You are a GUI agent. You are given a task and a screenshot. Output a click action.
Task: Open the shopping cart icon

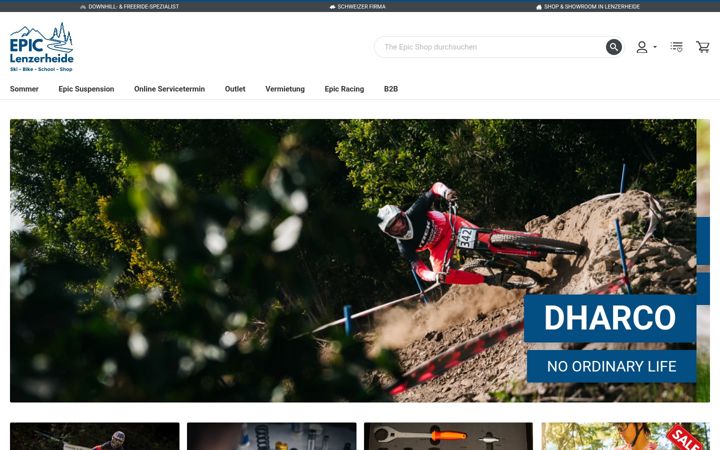point(703,47)
